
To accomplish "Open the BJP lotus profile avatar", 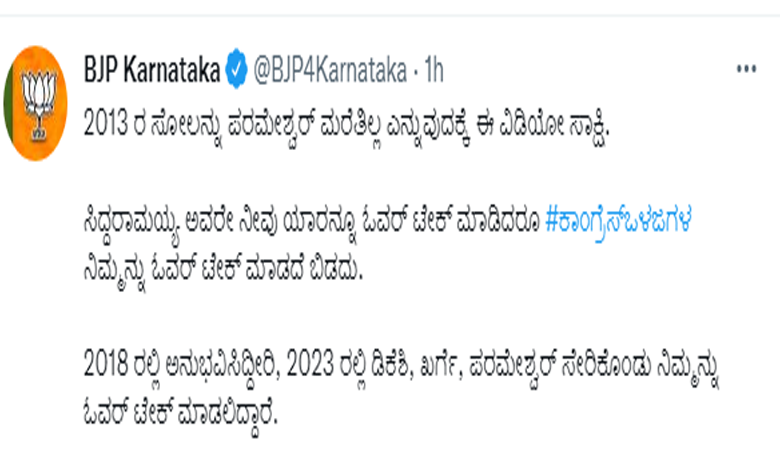I will (x=35, y=103).
